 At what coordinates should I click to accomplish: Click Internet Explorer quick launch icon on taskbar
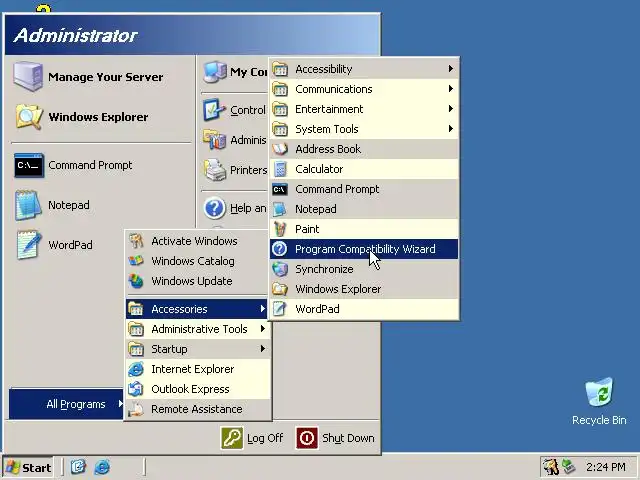102,467
